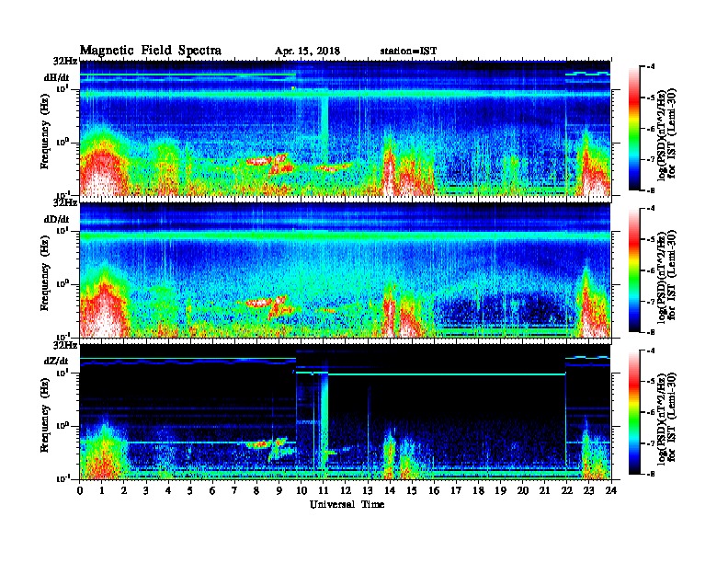Viewport: 728px width, 563px height.
Task: Click the "-4" value on dH/dt color scale
Action: pos(650,67)
